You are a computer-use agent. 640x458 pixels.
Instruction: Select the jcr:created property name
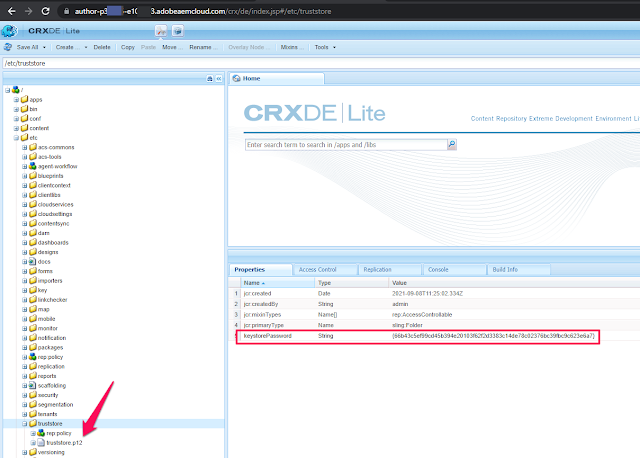point(257,293)
